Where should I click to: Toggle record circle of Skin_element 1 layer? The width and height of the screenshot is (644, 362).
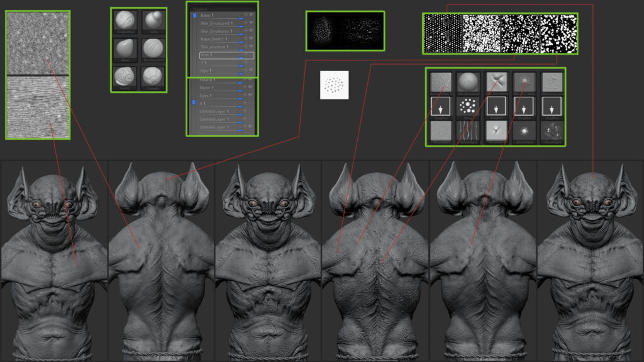click(x=246, y=47)
